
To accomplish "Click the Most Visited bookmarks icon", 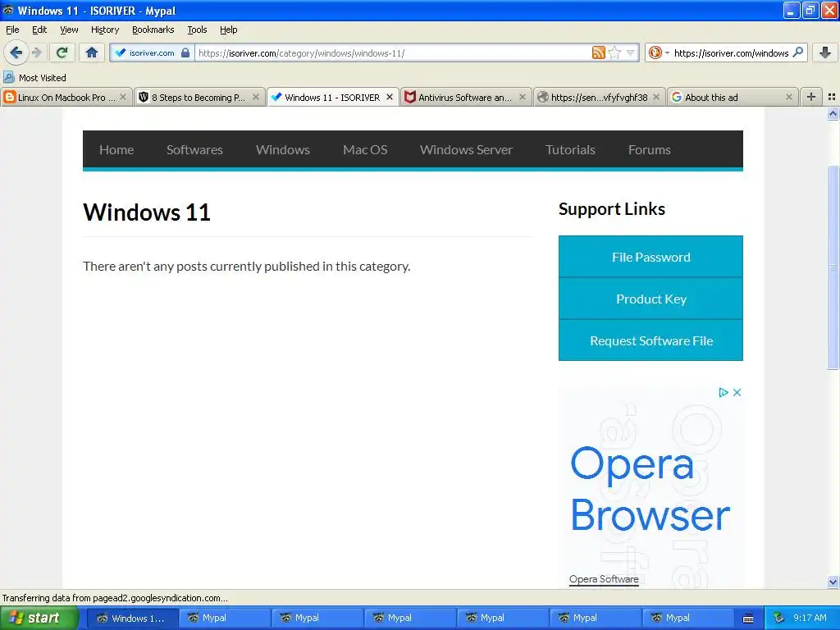I will coord(8,77).
